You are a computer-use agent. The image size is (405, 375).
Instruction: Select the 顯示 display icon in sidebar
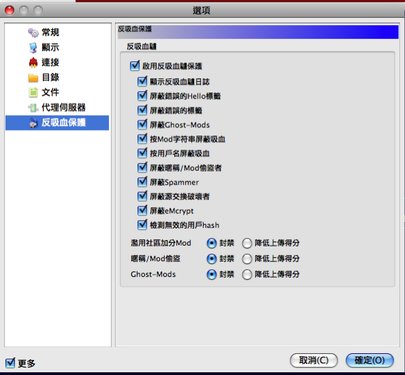33,47
